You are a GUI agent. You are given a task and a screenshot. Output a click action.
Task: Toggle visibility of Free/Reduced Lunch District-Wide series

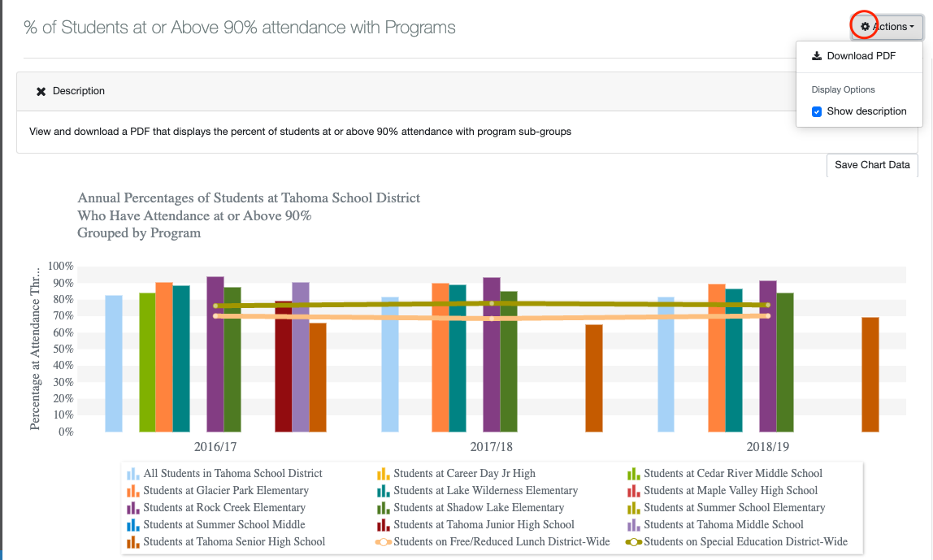[386, 541]
